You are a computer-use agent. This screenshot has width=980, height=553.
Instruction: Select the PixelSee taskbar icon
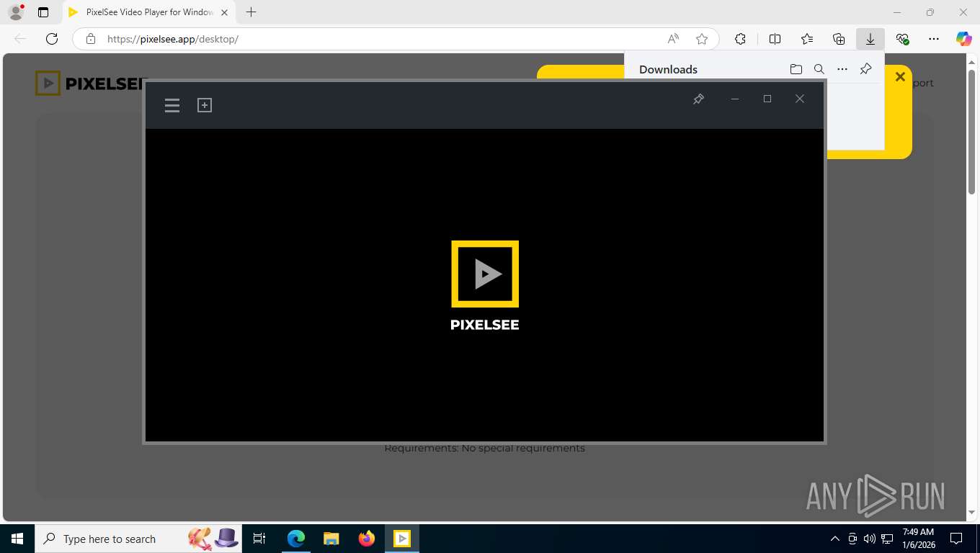coord(402,539)
